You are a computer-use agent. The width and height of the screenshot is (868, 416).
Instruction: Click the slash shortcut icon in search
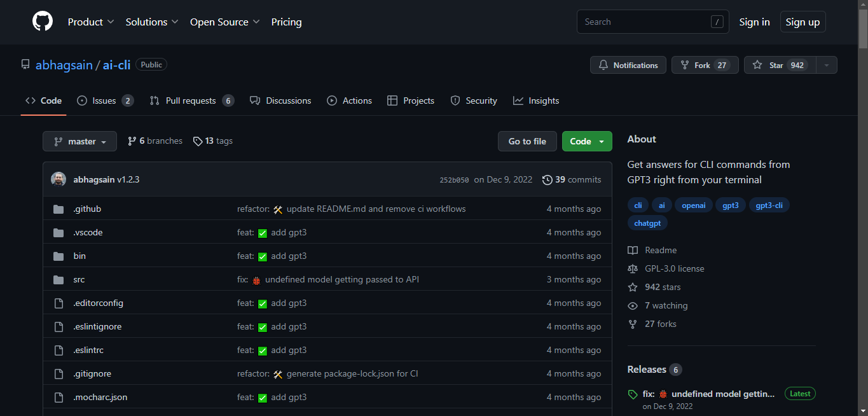pos(717,22)
